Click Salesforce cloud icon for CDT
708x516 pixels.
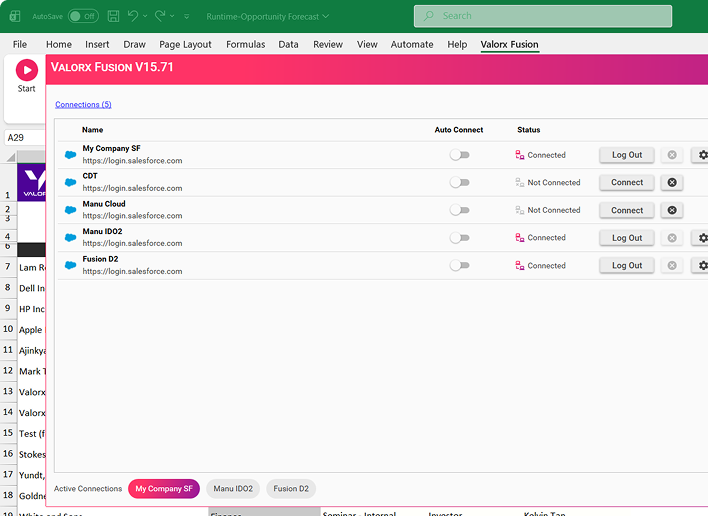(x=70, y=182)
